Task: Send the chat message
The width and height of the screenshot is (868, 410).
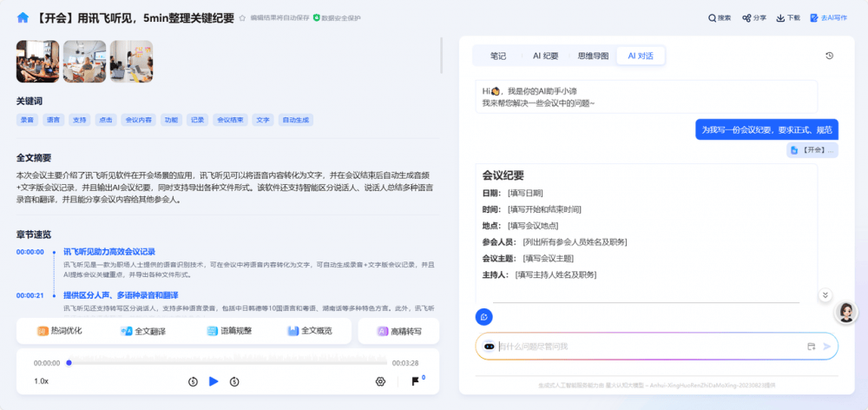Action: click(827, 347)
